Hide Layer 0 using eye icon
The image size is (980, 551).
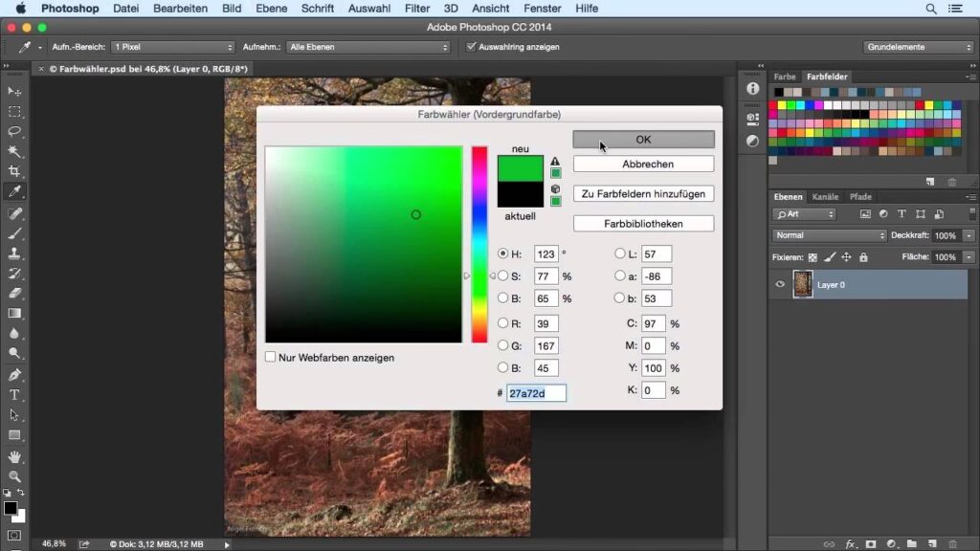[x=780, y=284]
